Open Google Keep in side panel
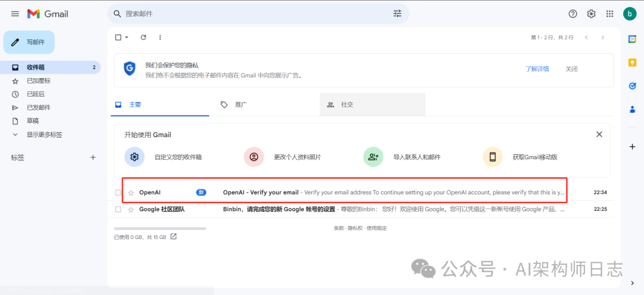 pyautogui.click(x=633, y=63)
